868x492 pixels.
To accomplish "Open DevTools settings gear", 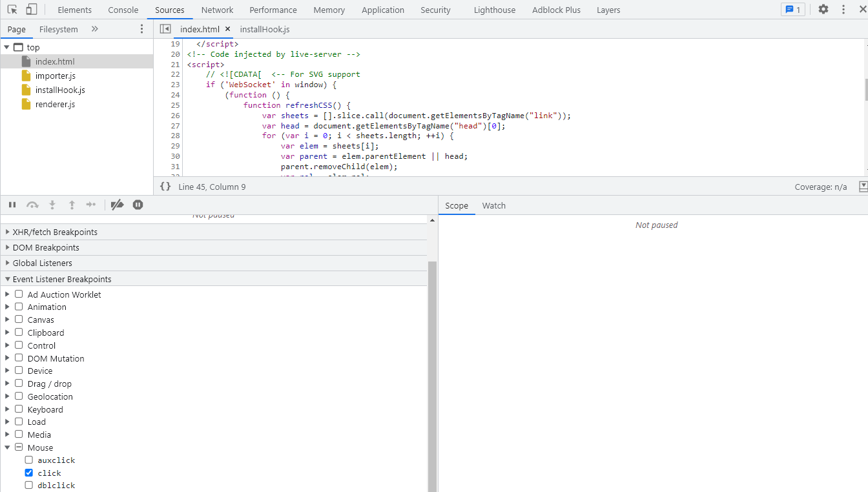I will point(823,10).
